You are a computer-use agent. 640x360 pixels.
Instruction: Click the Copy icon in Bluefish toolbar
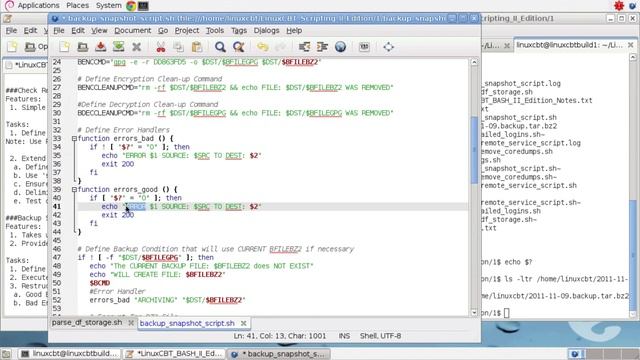coord(178,47)
